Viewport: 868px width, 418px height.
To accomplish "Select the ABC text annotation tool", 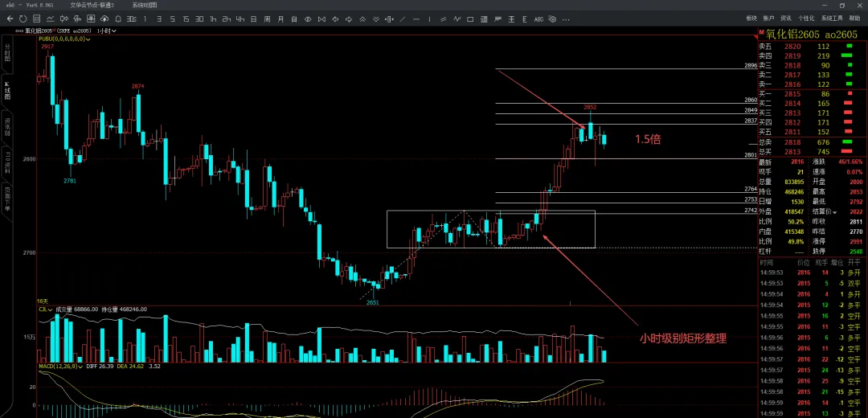I will pos(538,18).
